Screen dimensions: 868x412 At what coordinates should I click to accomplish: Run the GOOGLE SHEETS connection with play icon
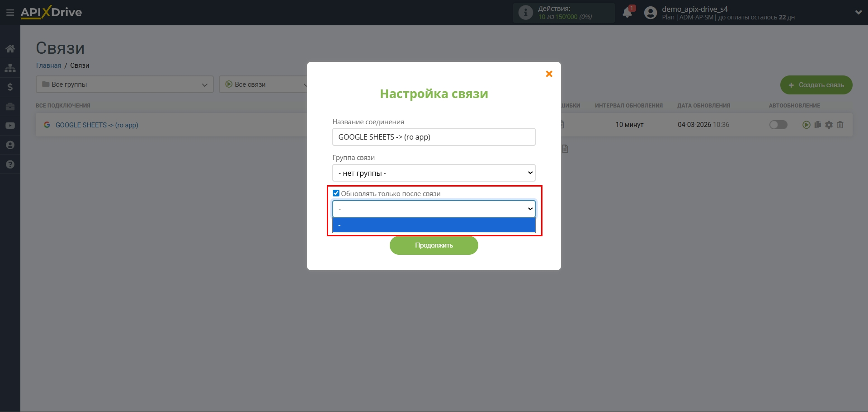click(806, 125)
